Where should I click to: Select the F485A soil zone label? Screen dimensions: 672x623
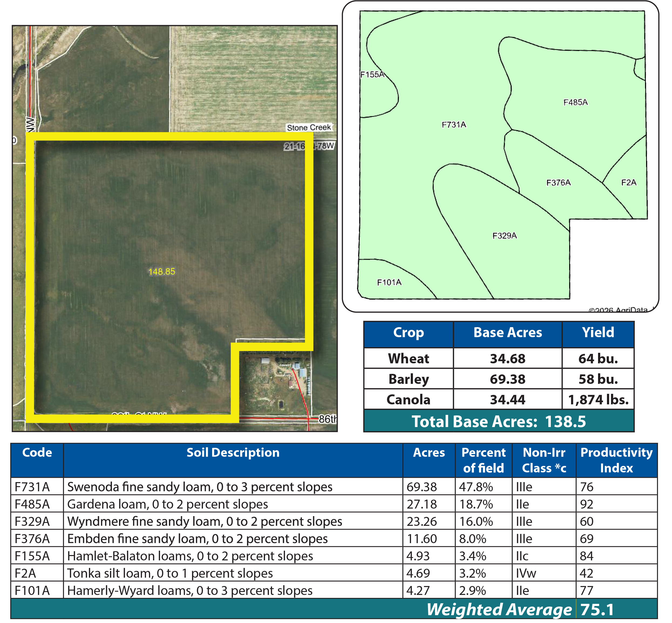tap(575, 102)
